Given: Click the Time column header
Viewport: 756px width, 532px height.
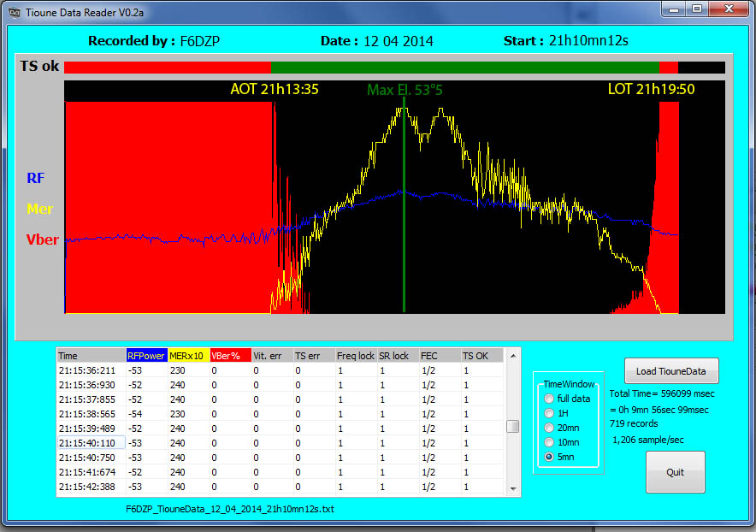Looking at the screenshot, I should point(92,356).
